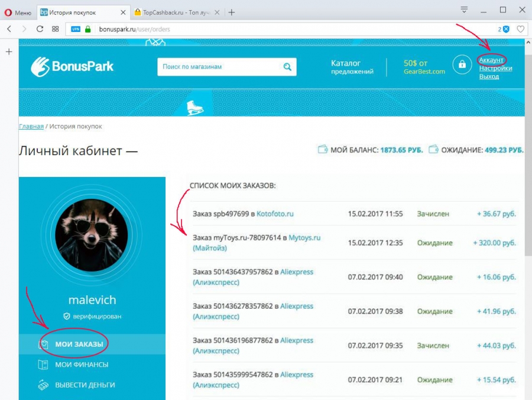The height and width of the screenshot is (400, 532).
Task: Click the malevich username
Action: coord(92,300)
